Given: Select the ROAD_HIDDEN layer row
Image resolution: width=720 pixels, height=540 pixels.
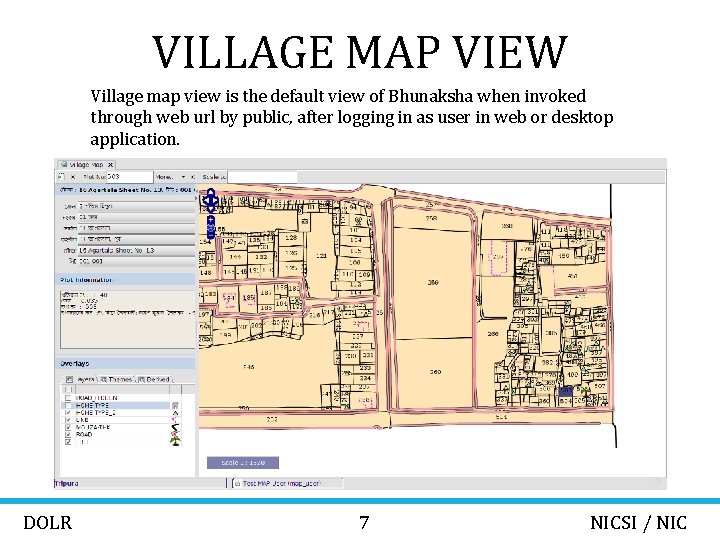Looking at the screenshot, I should click(x=122, y=398).
